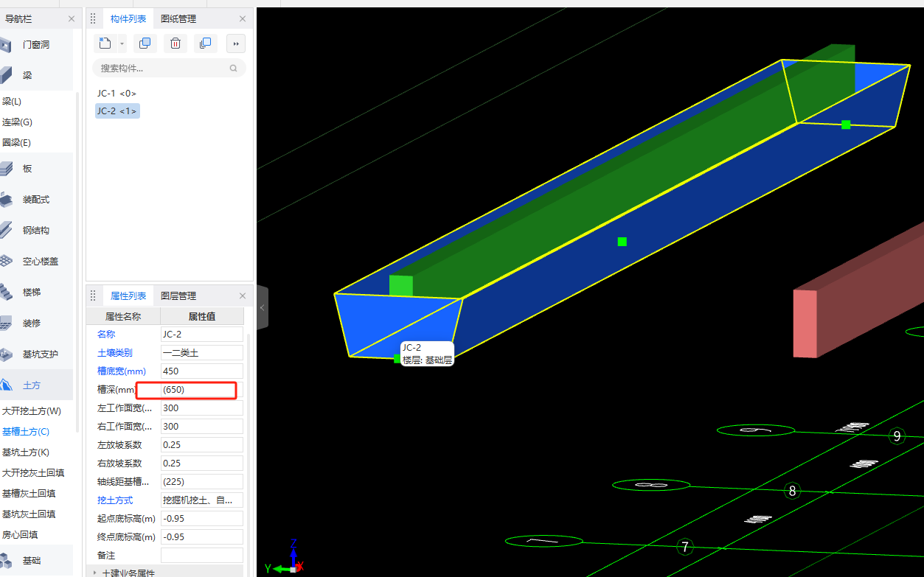Delete the selected component
Screen dimensions: 924x577
click(x=176, y=43)
